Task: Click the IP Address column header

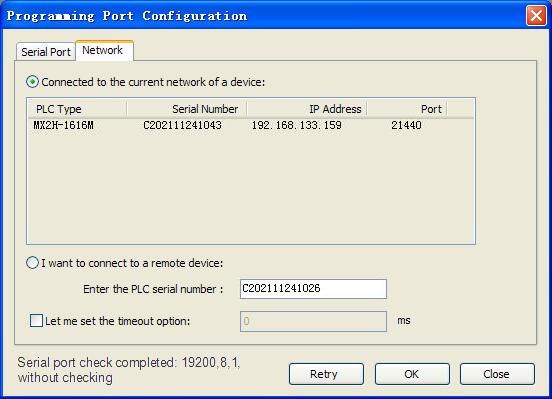Action: tap(307, 109)
